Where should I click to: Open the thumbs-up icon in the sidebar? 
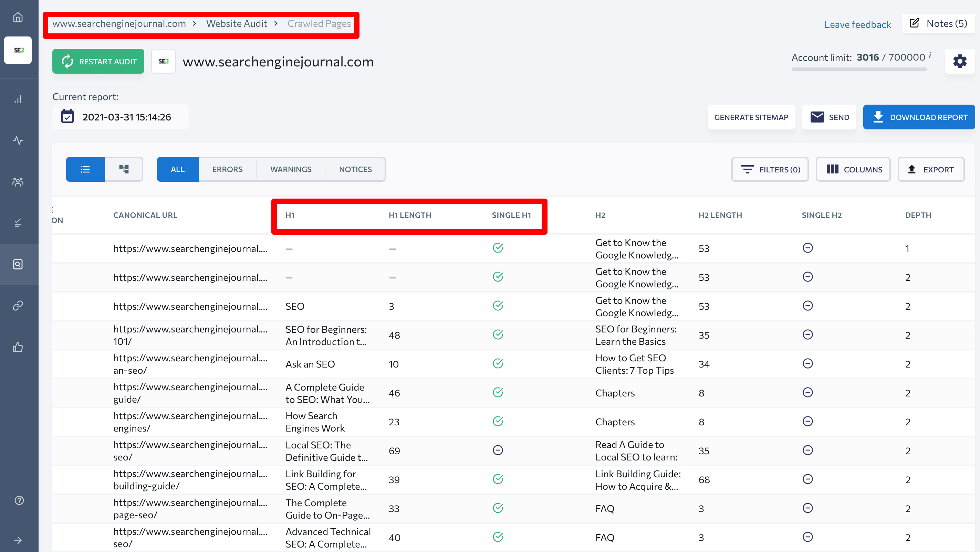(18, 347)
